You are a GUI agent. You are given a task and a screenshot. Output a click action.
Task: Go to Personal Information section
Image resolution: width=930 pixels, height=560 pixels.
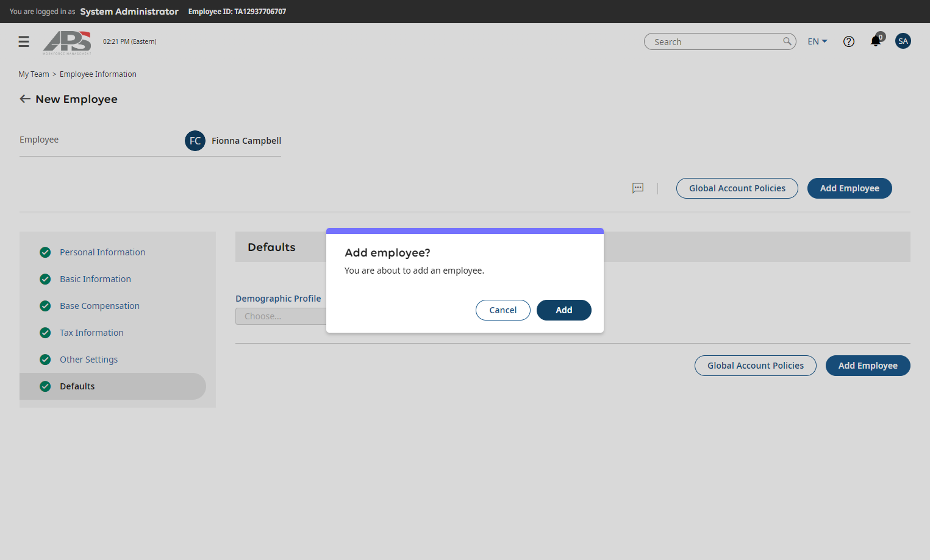click(x=102, y=252)
